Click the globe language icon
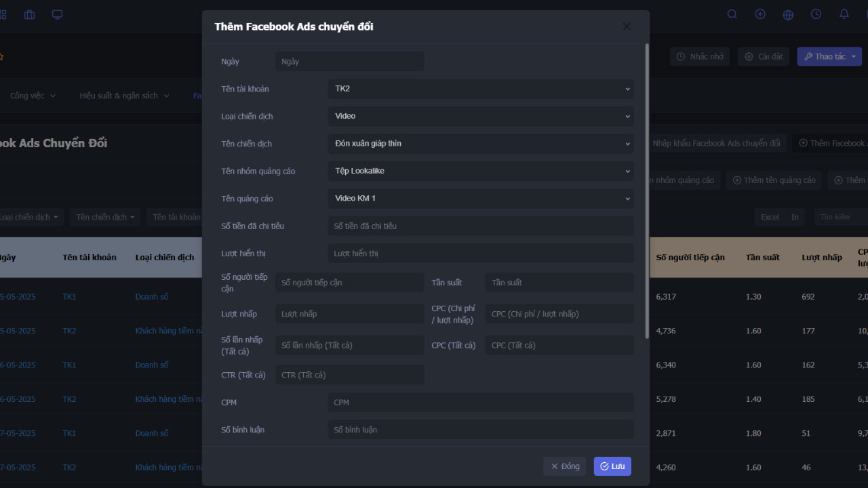 click(788, 14)
